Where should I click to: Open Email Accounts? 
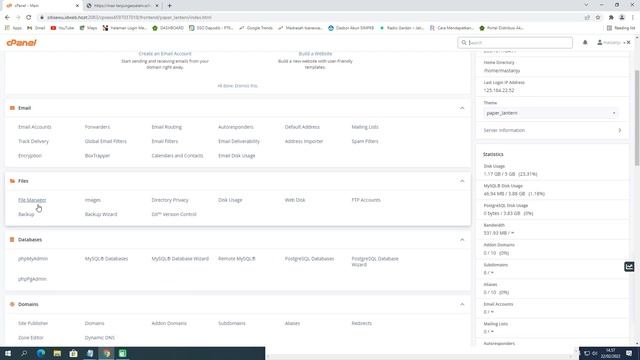click(x=35, y=127)
